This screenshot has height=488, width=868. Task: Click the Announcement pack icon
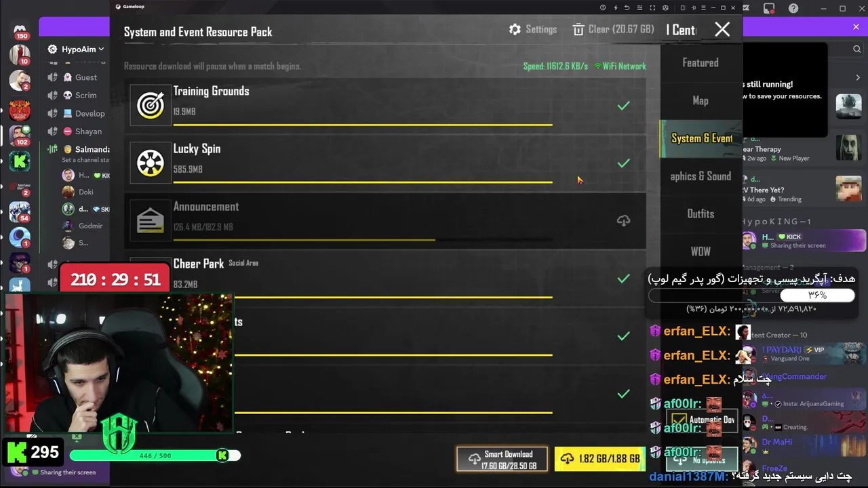point(151,221)
